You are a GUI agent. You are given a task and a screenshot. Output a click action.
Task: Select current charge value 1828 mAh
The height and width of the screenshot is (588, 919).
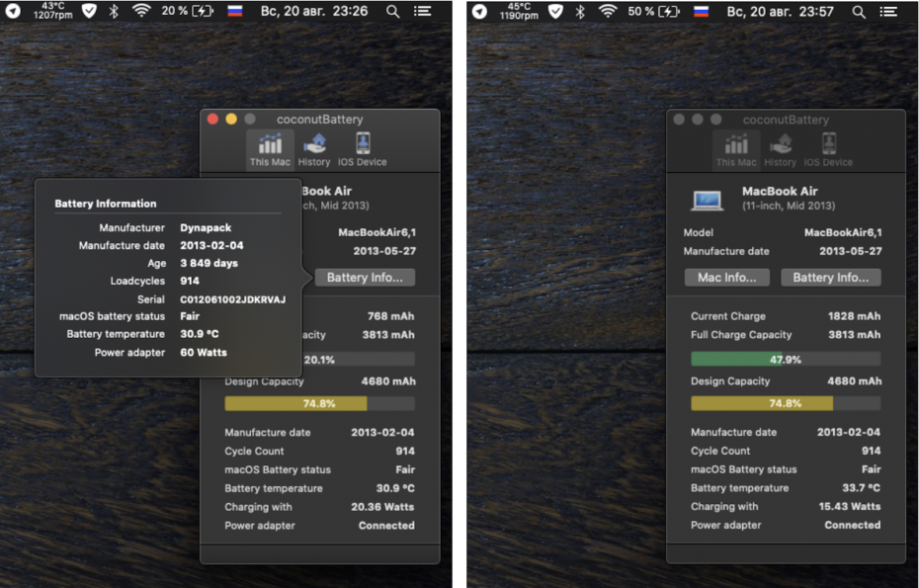coord(854,316)
